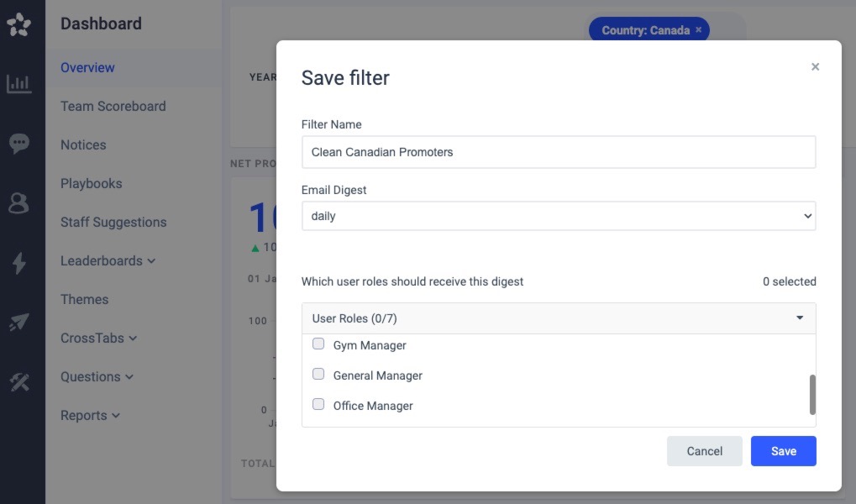Screen dimensions: 856x504
Task: Remove the Country: Canada filter chip
Action: coord(698,30)
